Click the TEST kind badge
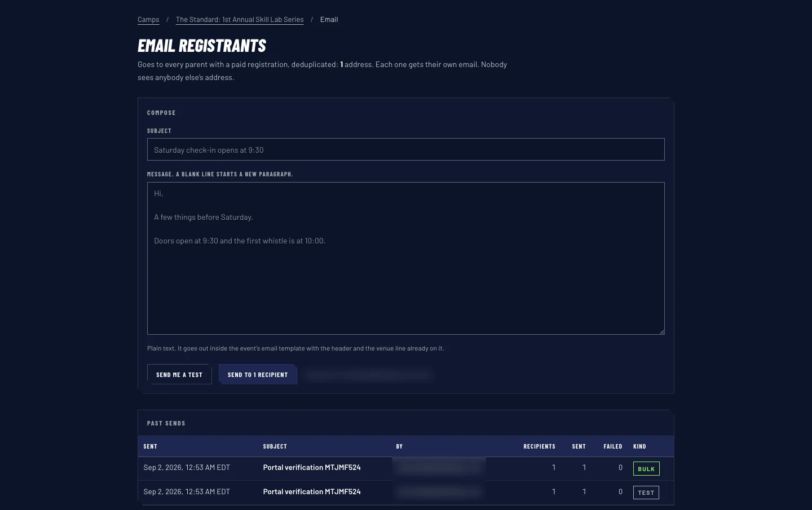The image size is (812, 510). point(646,493)
